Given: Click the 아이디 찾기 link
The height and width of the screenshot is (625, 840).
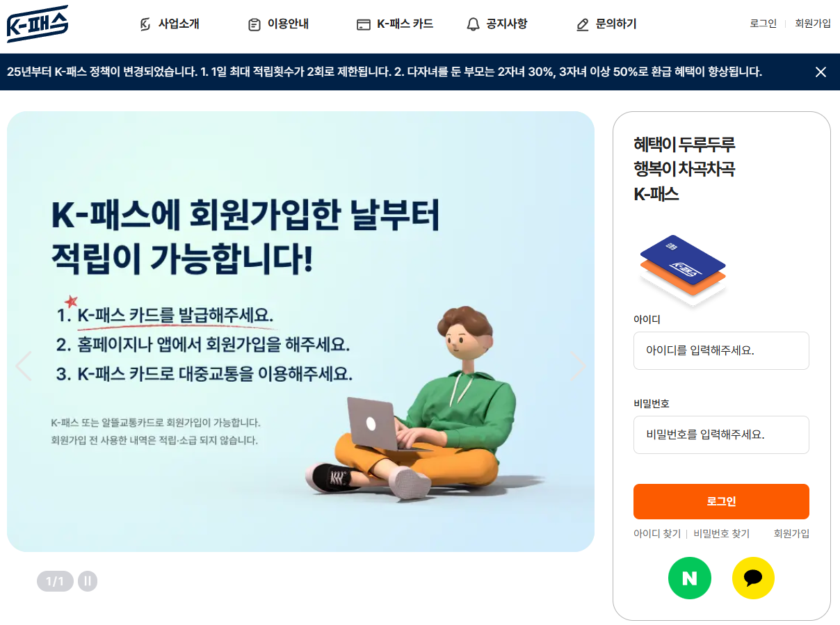Looking at the screenshot, I should pos(657,533).
